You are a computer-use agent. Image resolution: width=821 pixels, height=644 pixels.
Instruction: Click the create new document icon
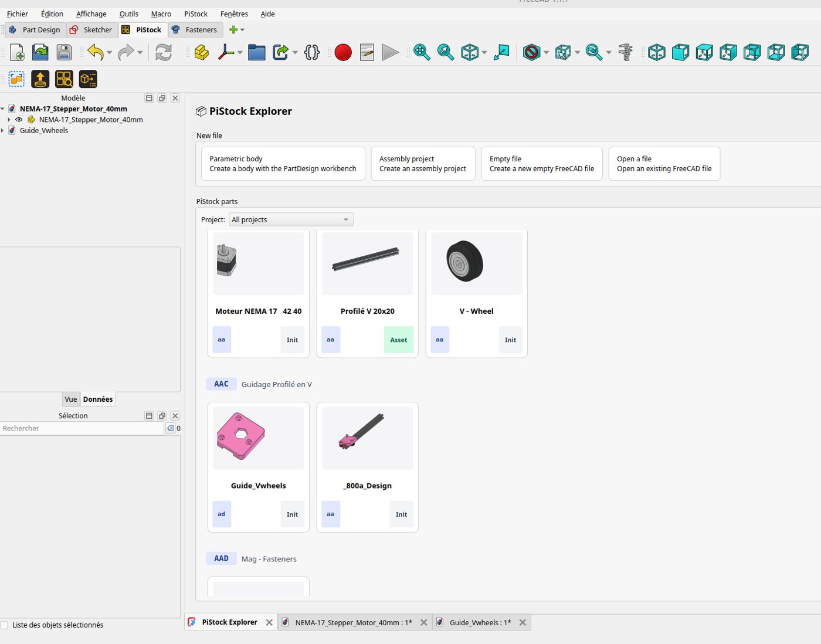click(x=17, y=52)
